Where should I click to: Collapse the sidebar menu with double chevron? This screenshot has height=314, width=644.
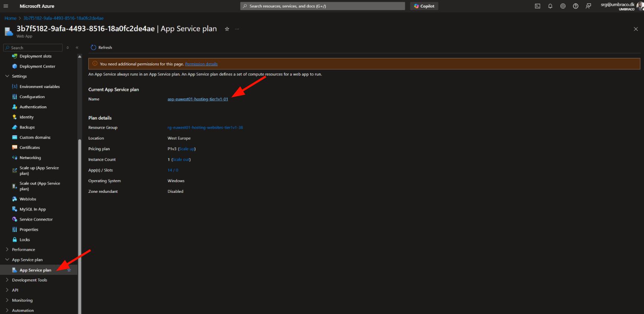pos(77,48)
